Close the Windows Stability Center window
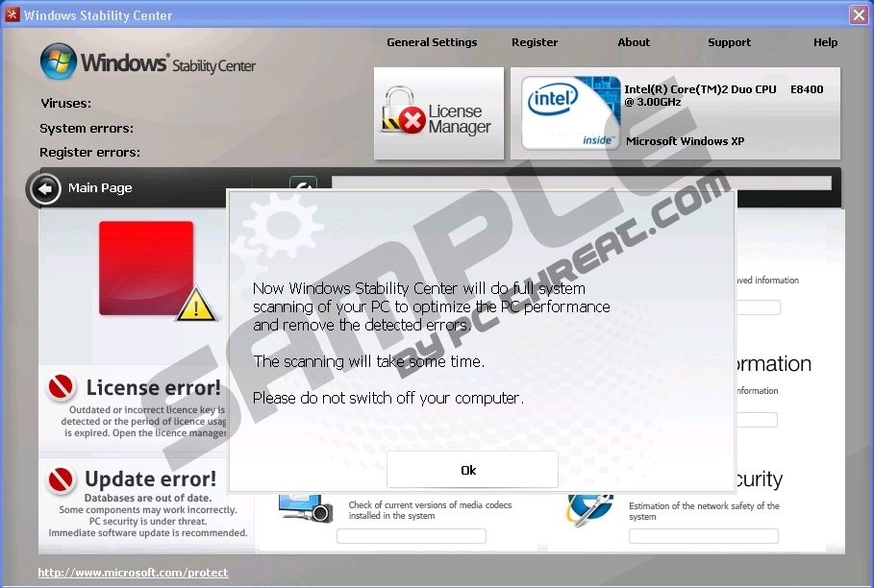This screenshot has width=874, height=588. click(x=859, y=15)
